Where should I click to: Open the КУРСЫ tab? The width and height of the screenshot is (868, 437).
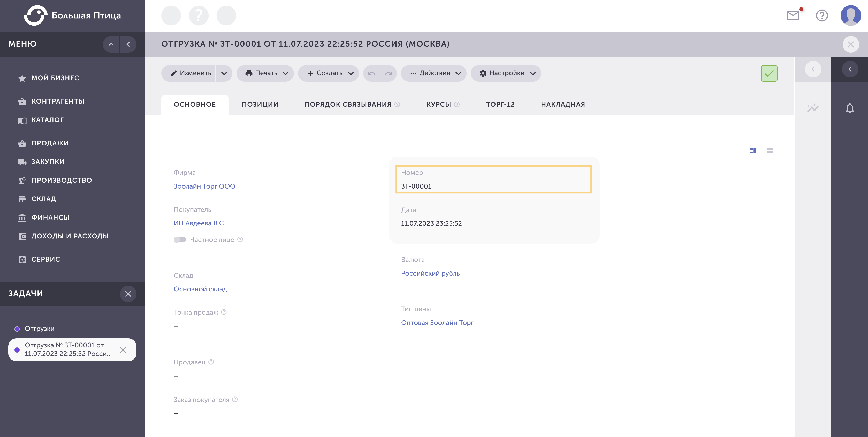439,104
